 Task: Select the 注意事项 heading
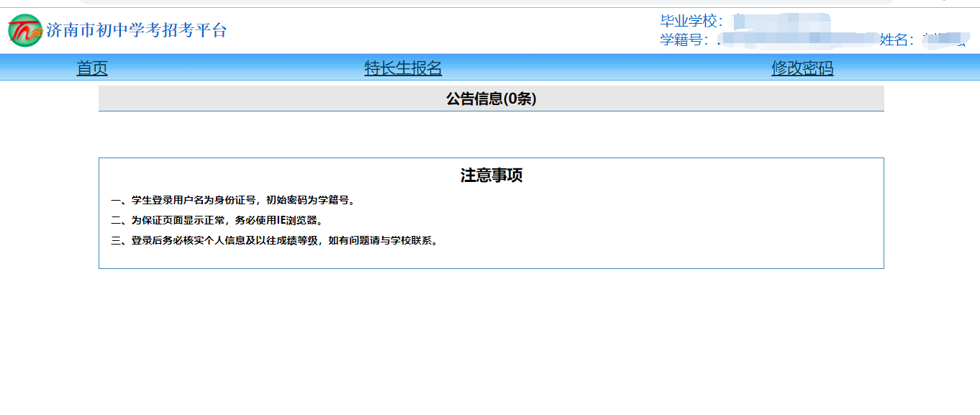(x=491, y=173)
